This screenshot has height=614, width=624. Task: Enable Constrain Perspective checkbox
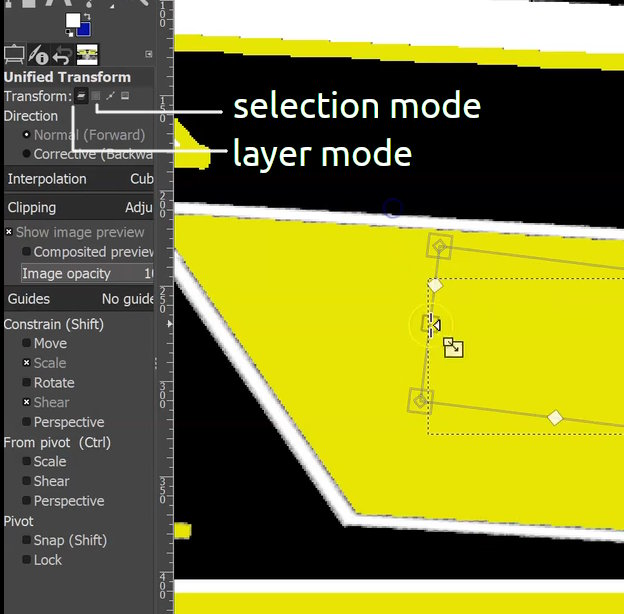[x=27, y=422]
